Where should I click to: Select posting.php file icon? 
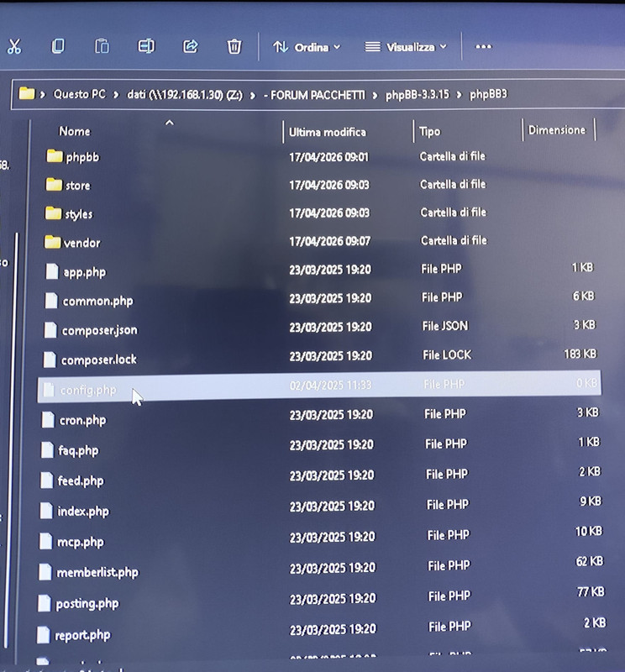pyautogui.click(x=45, y=603)
